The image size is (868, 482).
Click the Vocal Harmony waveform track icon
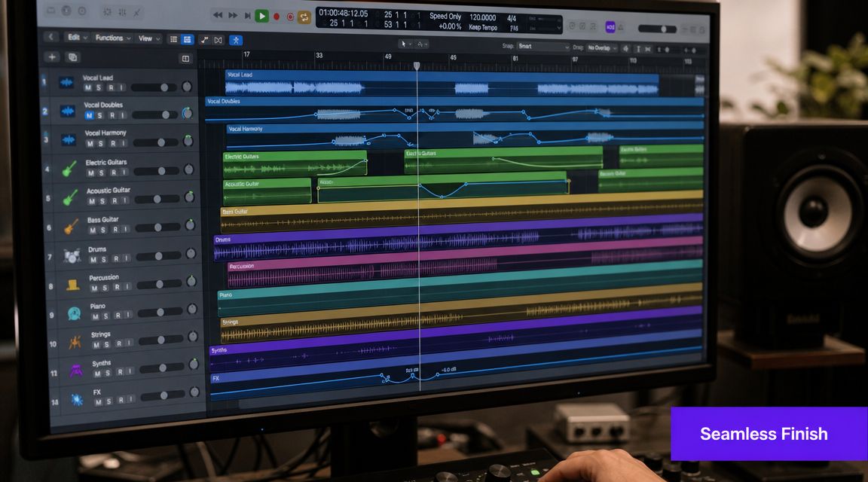coord(69,139)
